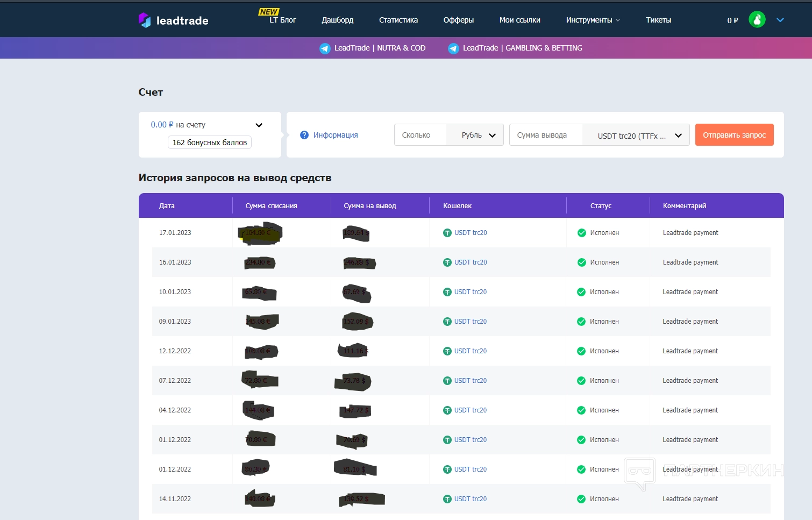Click 162 бонусных баллов badge
Image resolution: width=812 pixels, height=520 pixels.
tap(210, 143)
